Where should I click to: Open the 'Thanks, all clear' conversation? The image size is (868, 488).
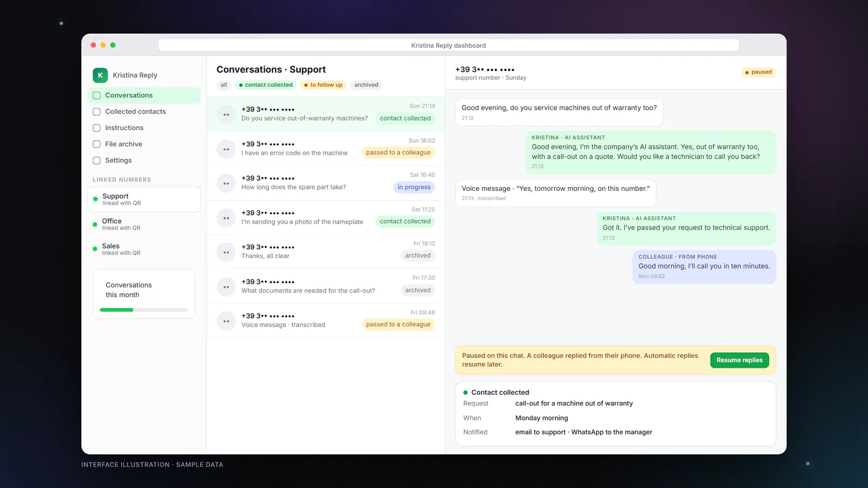click(x=325, y=252)
